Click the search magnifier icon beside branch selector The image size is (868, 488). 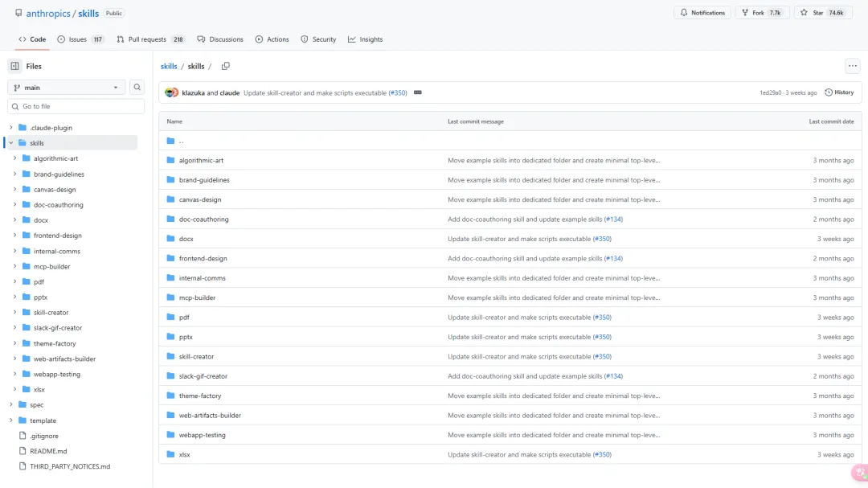[137, 87]
